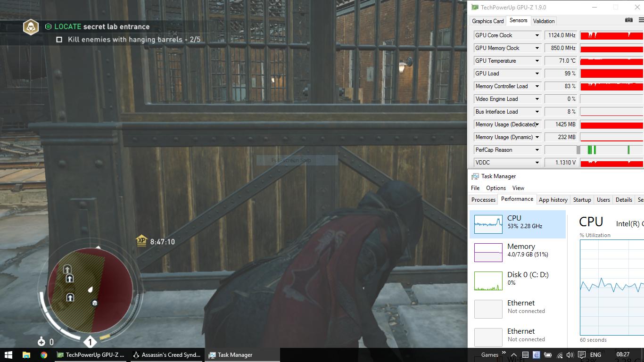
Task: Open the Bus Interface Load dropdown
Action: (537, 112)
